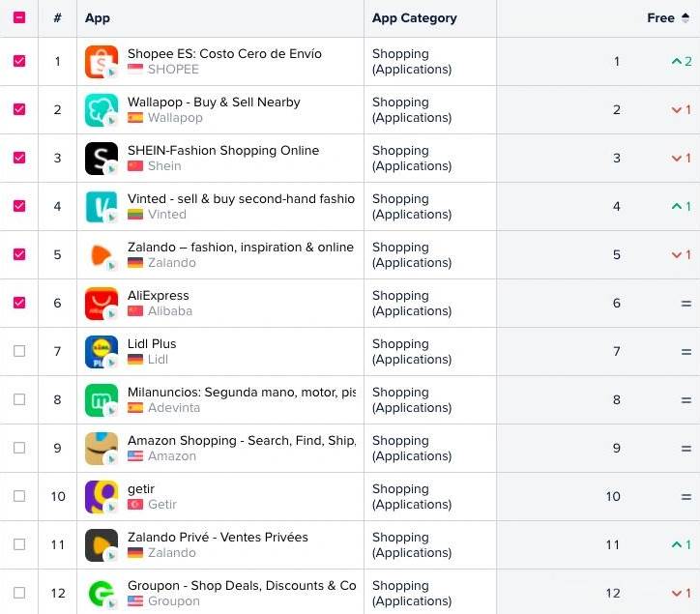
Task: Click the Amazon Shopping box icon
Action: click(102, 449)
